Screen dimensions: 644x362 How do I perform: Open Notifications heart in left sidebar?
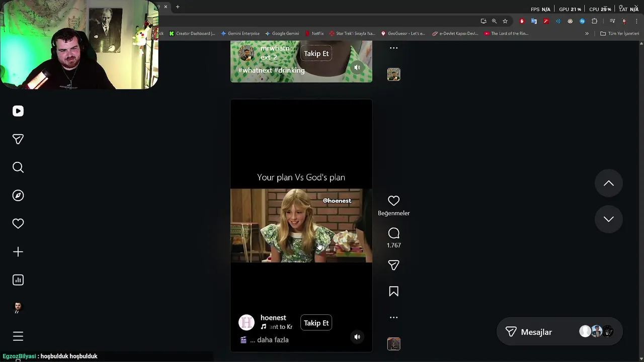click(x=18, y=224)
